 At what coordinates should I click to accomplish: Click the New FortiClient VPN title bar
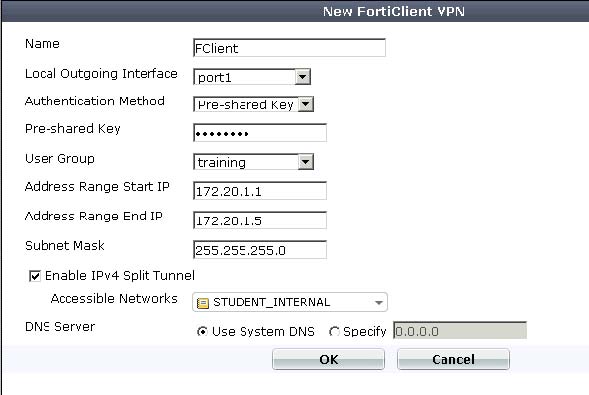tap(294, 11)
